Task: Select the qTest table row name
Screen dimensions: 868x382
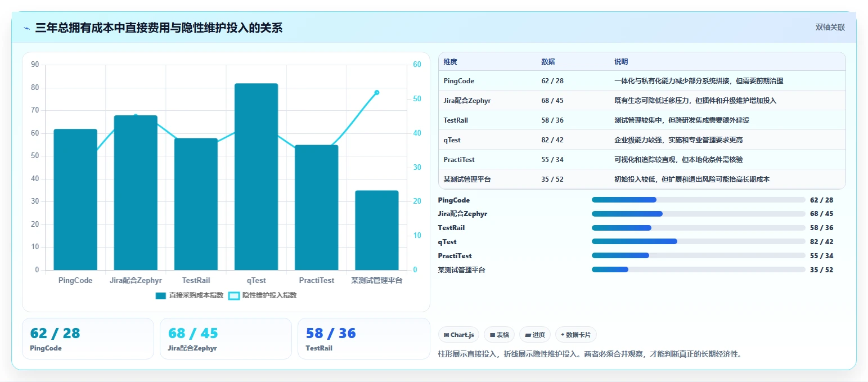Action: click(x=452, y=140)
